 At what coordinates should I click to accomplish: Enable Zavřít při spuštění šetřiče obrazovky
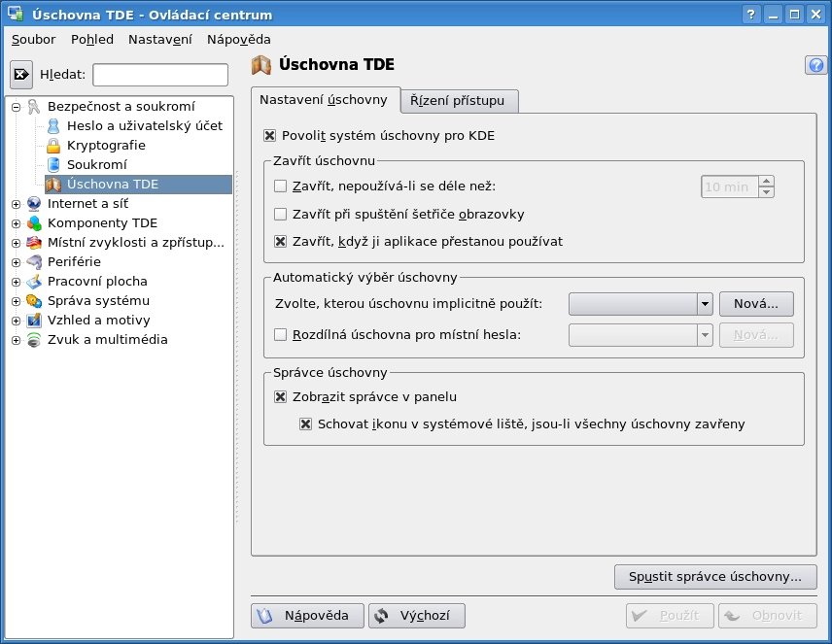[280, 215]
